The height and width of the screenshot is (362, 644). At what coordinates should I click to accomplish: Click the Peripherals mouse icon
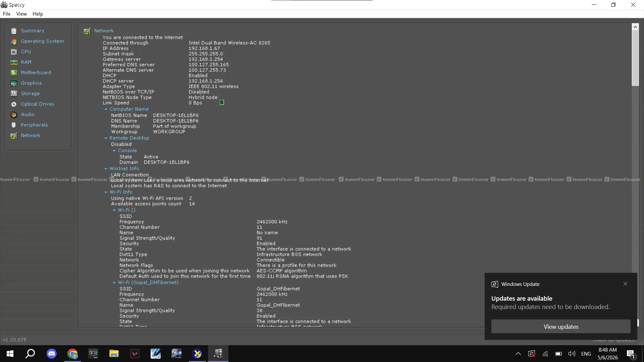[14, 125]
